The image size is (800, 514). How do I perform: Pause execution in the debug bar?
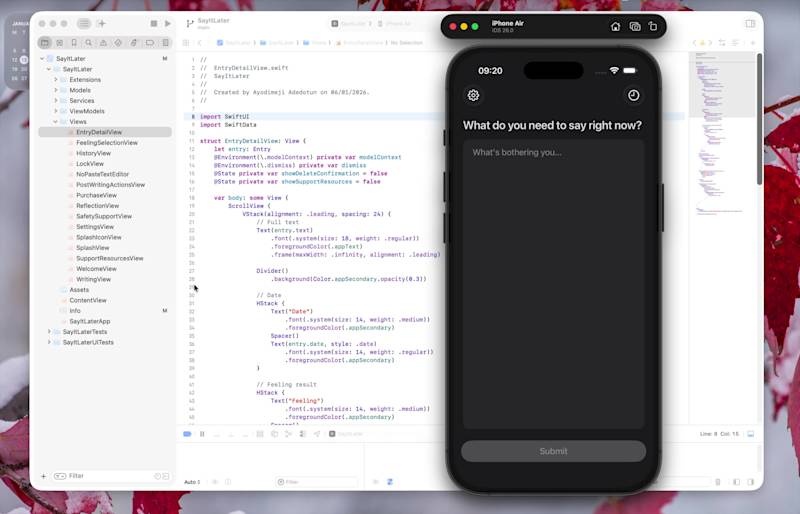[x=202, y=434]
